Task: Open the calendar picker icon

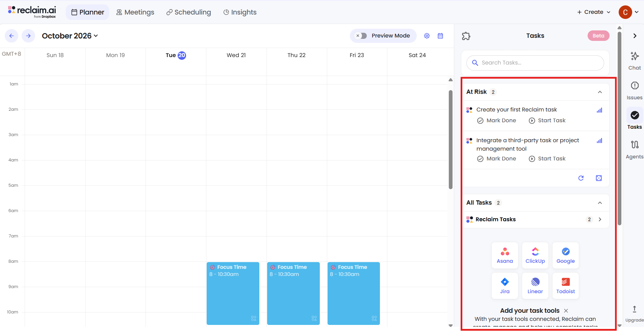Action: coord(440,36)
